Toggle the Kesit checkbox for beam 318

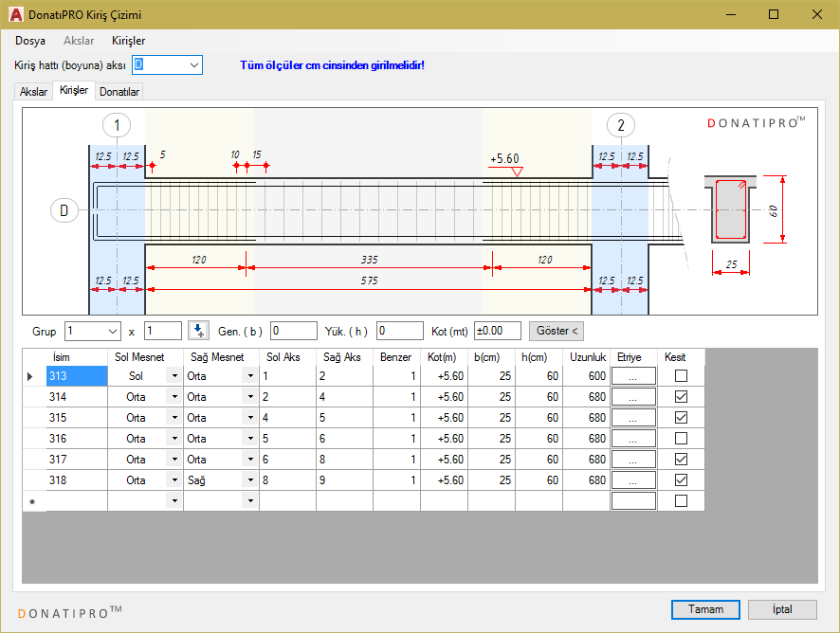[681, 480]
